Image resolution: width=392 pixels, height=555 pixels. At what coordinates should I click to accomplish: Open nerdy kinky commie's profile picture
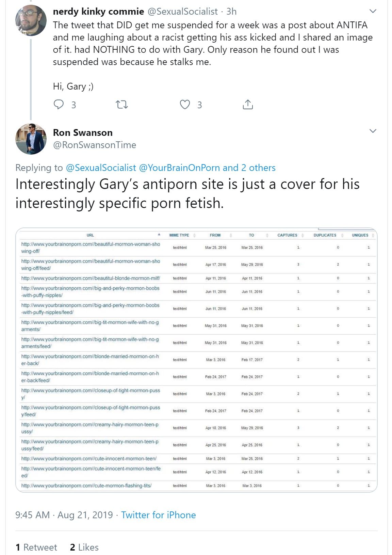click(31, 20)
